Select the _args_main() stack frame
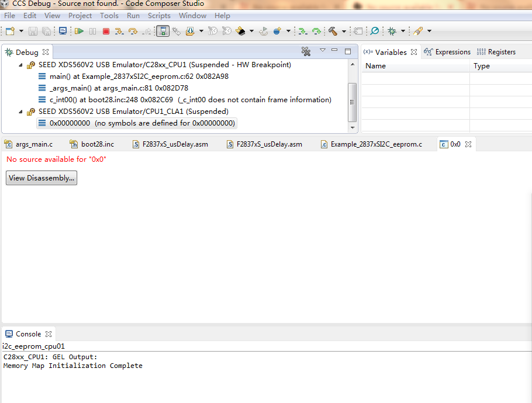The height and width of the screenshot is (403, 532). 119,88
